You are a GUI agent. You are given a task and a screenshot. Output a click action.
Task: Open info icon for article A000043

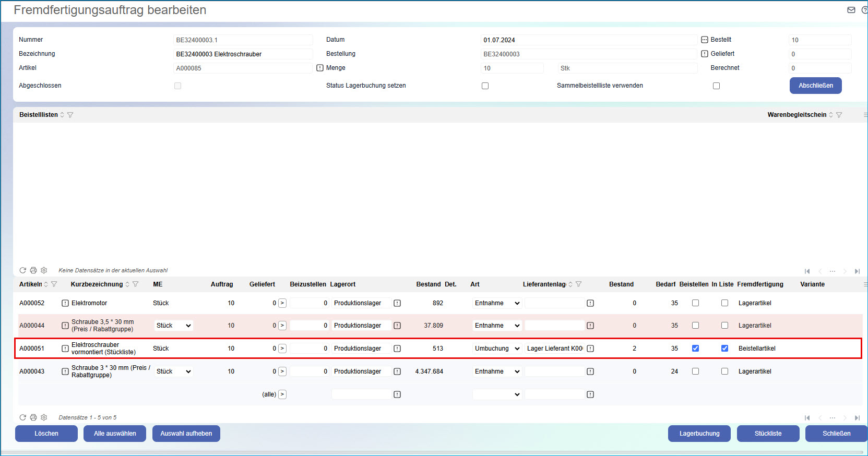[65, 371]
